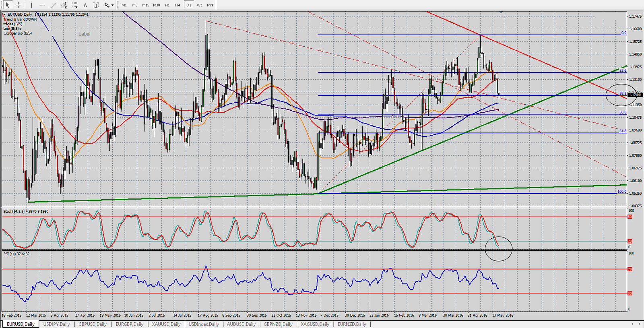This screenshot has width=644, height=328.
Task: Open the arrows tool dropdown list
Action: click(112, 5)
